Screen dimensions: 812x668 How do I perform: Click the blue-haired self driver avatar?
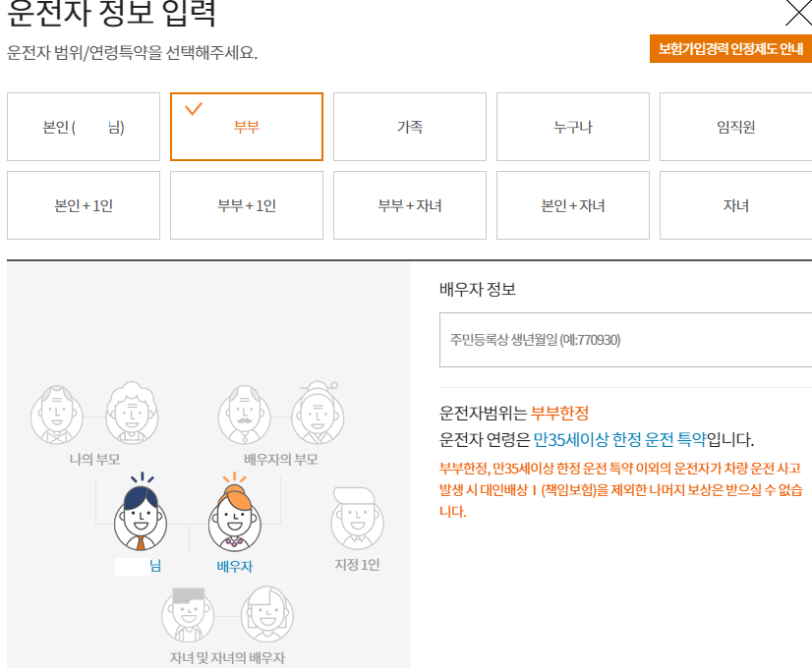point(141,516)
